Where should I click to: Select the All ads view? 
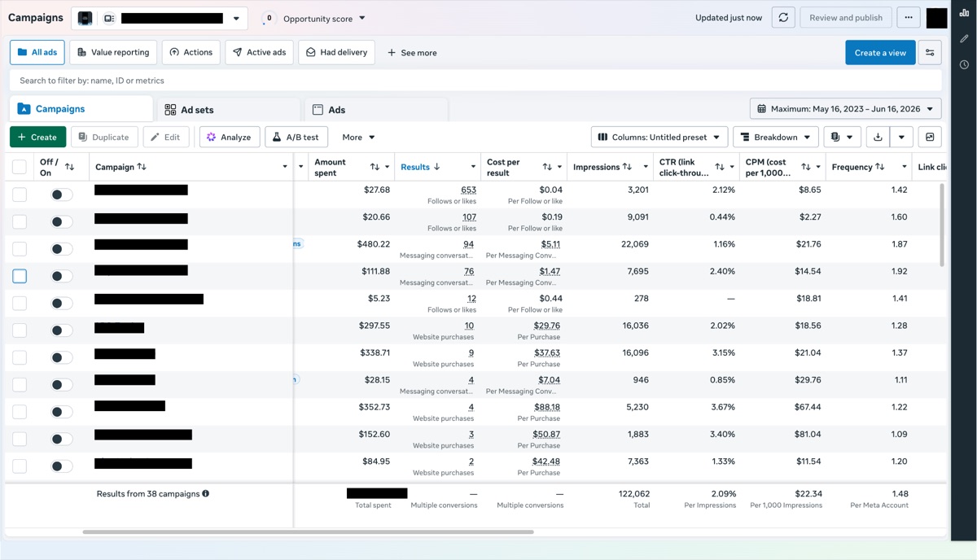tap(37, 52)
